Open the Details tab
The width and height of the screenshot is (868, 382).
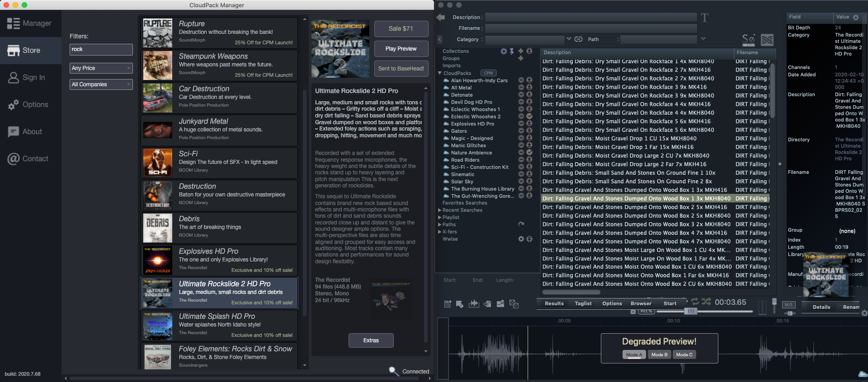tap(821, 307)
